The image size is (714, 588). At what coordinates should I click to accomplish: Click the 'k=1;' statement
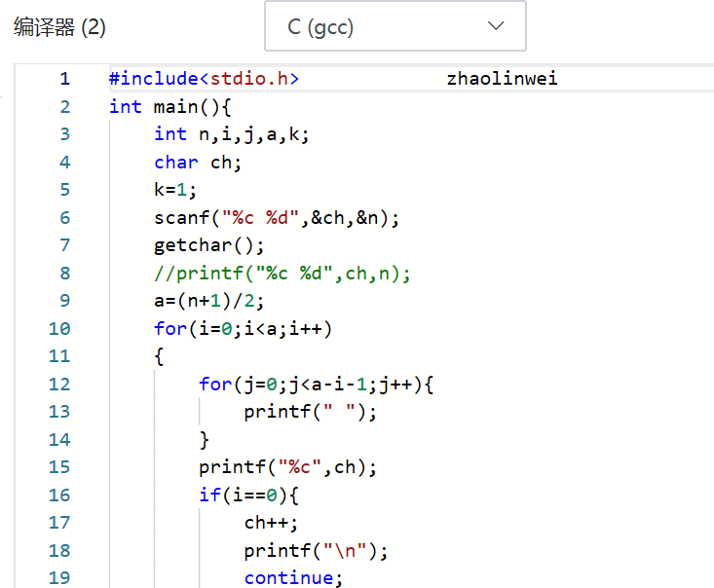point(175,190)
